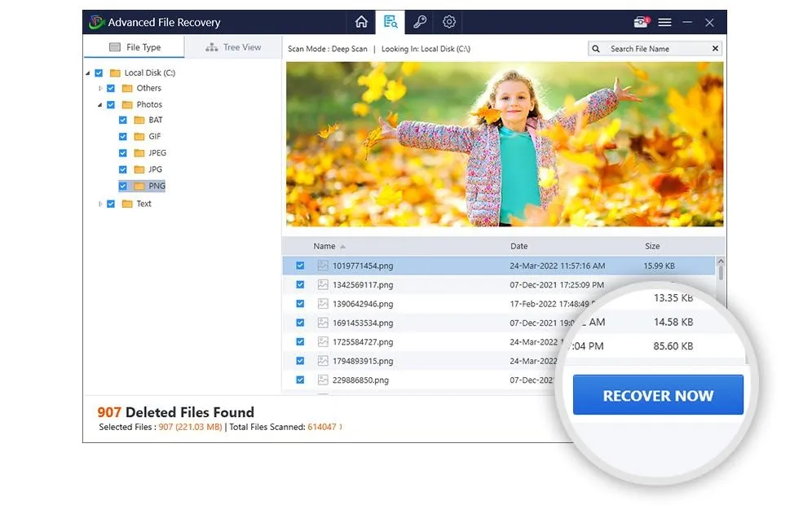Clear search with the X icon
Viewport: 812px width, 505px height.
coord(715,49)
